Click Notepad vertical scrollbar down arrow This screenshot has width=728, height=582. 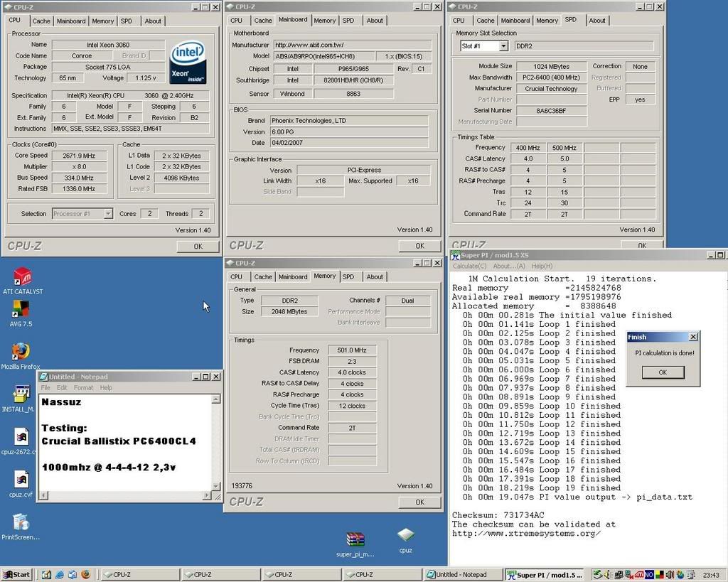click(216, 486)
